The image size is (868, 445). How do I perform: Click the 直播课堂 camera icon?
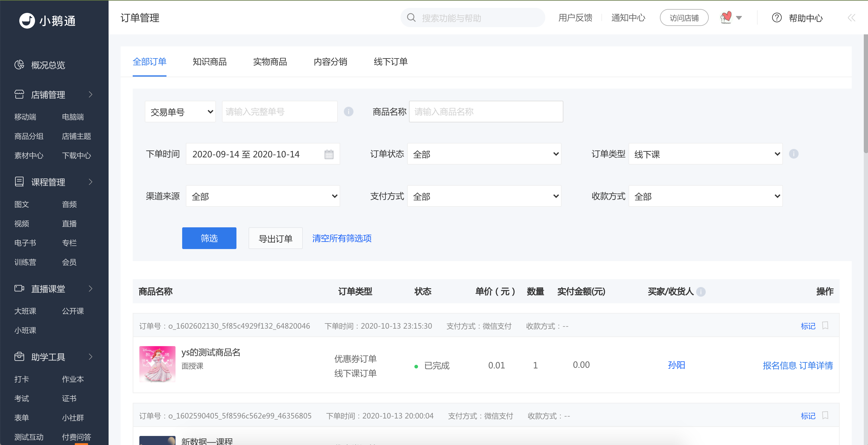point(19,289)
